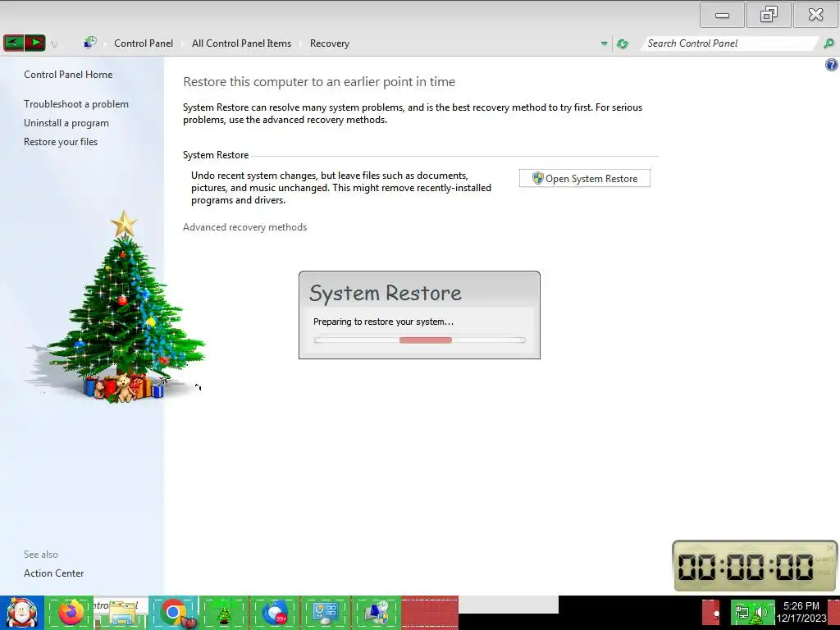Open the recent pages dropdown beside navigation arrows
Viewport: 840px width, 630px height.
[54, 44]
